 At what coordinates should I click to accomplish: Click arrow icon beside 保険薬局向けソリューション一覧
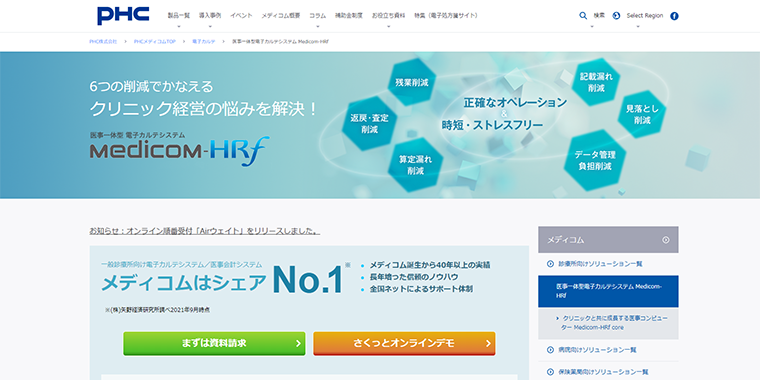[x=550, y=372]
